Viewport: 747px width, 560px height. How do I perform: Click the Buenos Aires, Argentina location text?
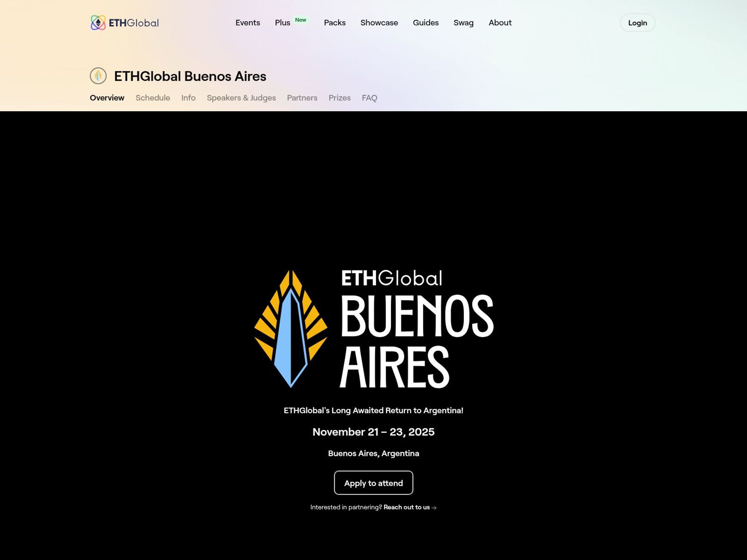coord(373,453)
